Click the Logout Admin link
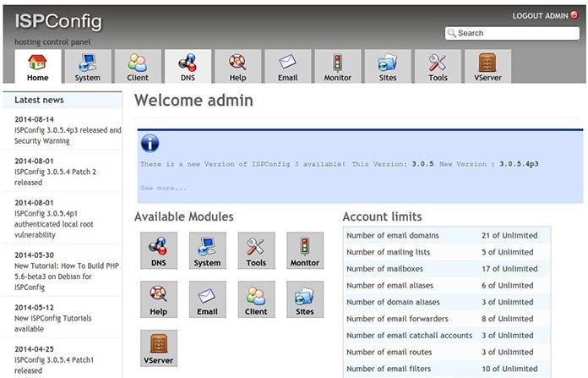588x378 pixels. tap(540, 16)
